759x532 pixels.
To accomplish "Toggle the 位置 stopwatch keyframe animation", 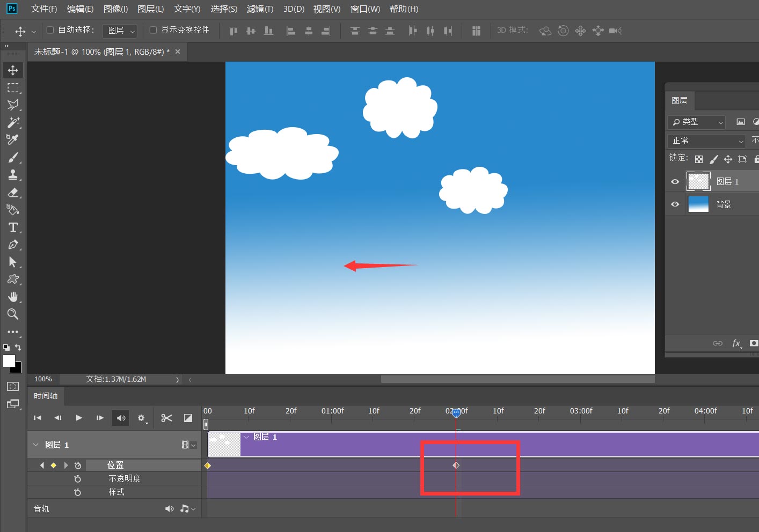I will [78, 465].
